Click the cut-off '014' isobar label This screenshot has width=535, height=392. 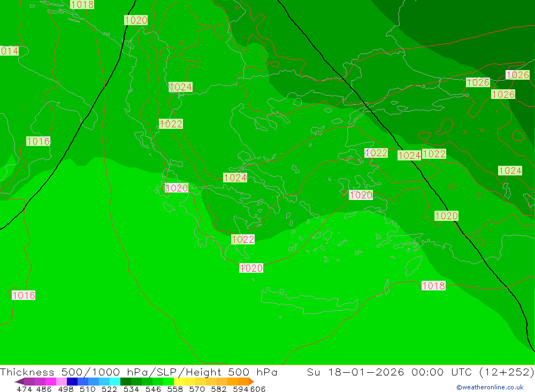[x=9, y=51]
